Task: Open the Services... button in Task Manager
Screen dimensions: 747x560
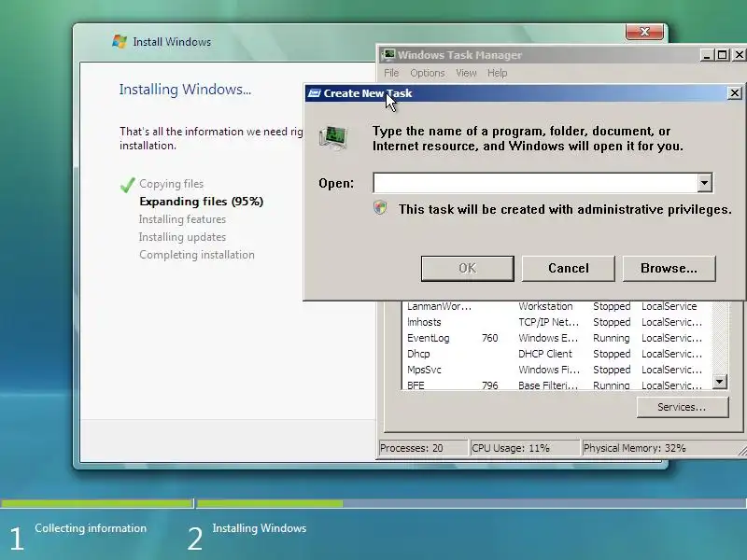Action: click(683, 407)
